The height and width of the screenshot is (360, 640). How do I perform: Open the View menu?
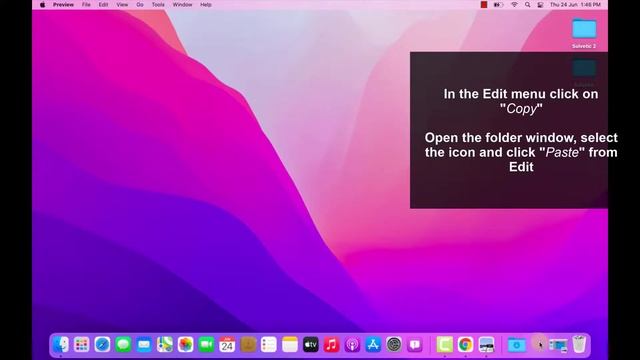click(x=122, y=5)
